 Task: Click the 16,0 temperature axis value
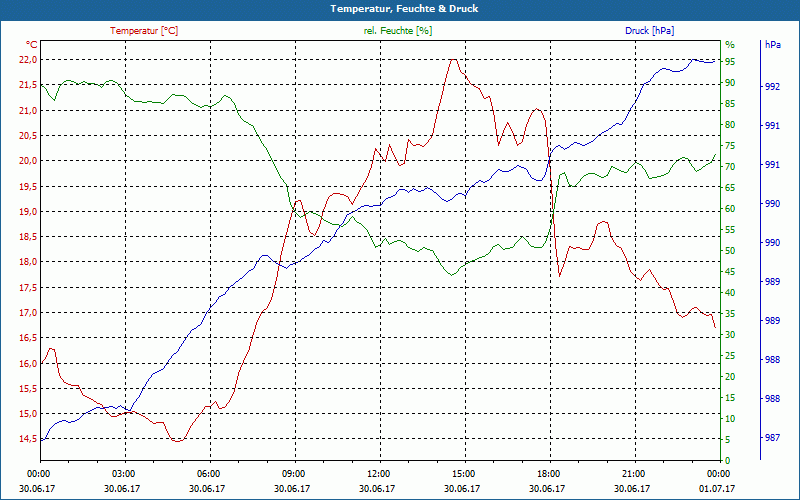[28, 363]
